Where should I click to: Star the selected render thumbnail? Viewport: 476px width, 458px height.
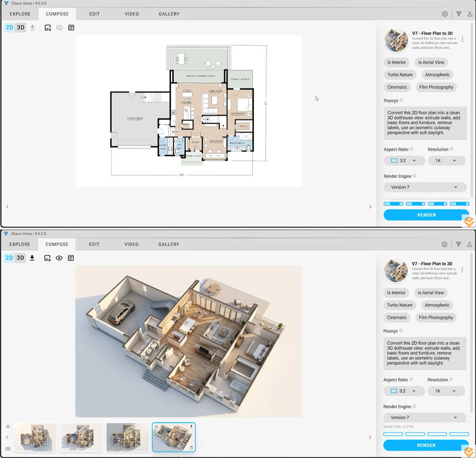156,427
